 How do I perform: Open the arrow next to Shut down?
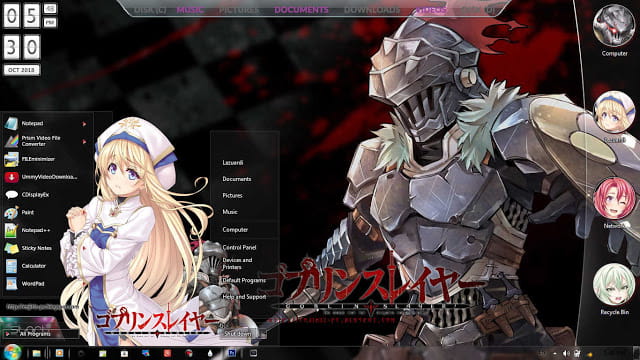pos(262,334)
